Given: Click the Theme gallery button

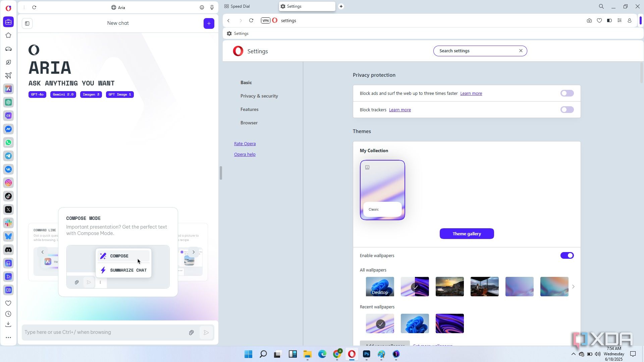Looking at the screenshot, I should point(467,234).
